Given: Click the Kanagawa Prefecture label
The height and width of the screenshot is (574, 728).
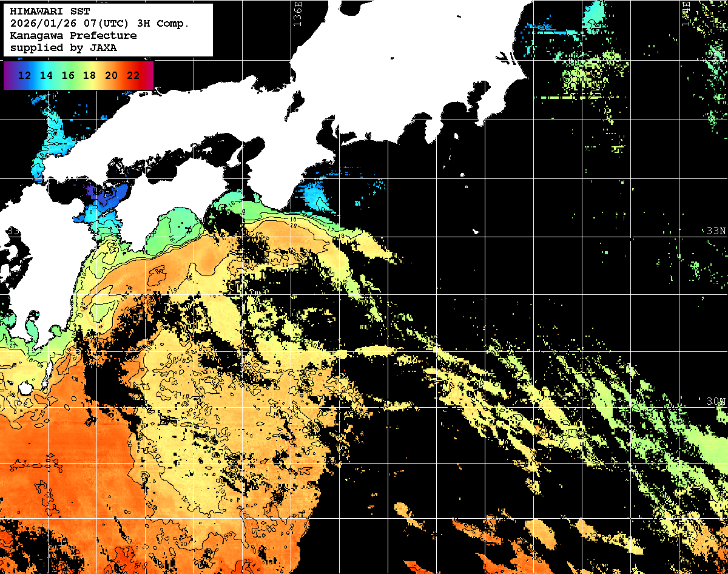Looking at the screenshot, I should 73,36.
